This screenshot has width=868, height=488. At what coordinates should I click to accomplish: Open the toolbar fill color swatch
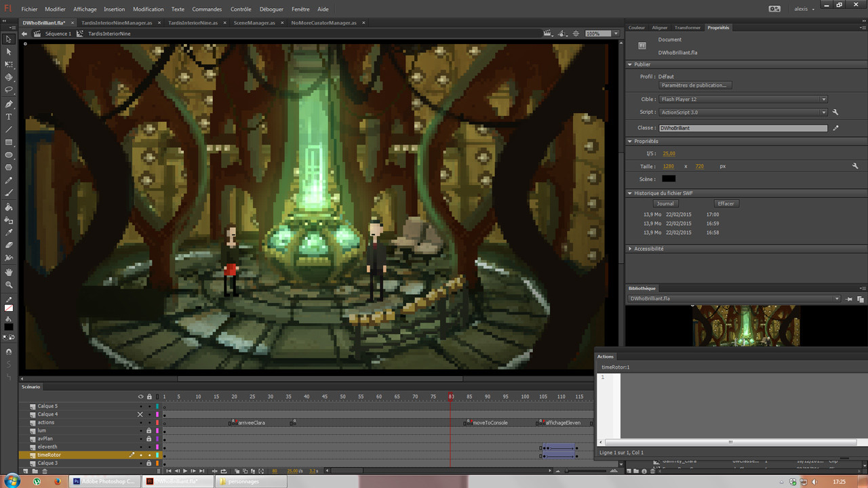(x=9, y=325)
